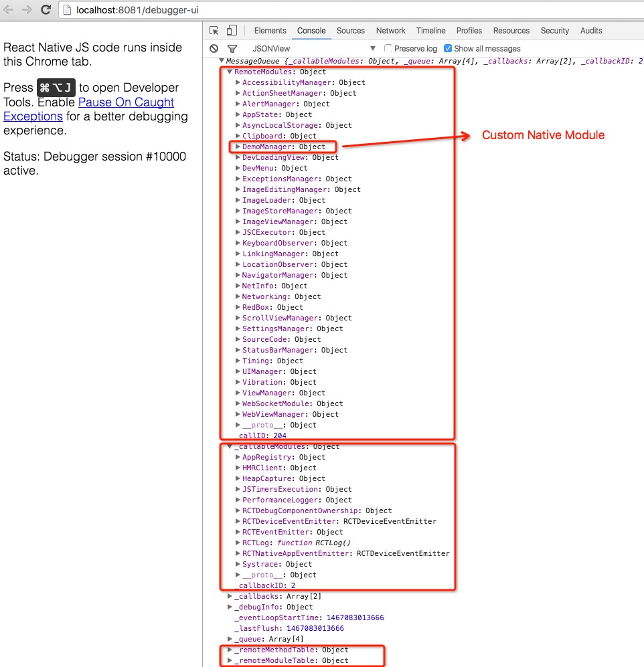Click the page icon in the address bar
This screenshot has height=667, width=644.
(x=66, y=10)
